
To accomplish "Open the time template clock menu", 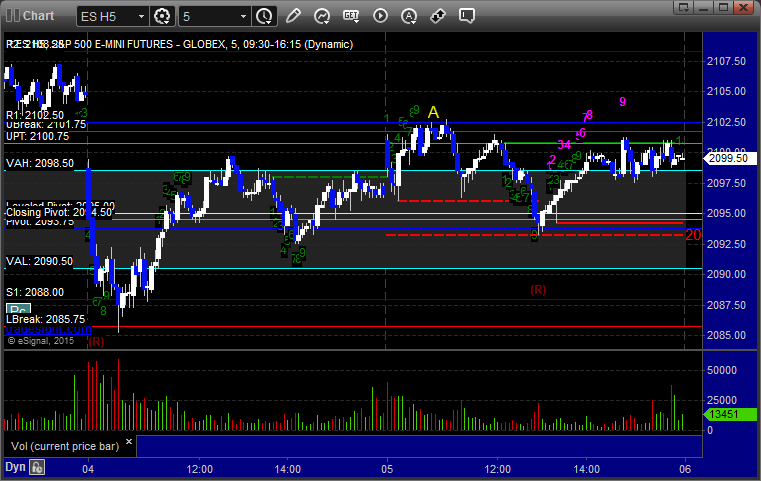I will click(265, 16).
